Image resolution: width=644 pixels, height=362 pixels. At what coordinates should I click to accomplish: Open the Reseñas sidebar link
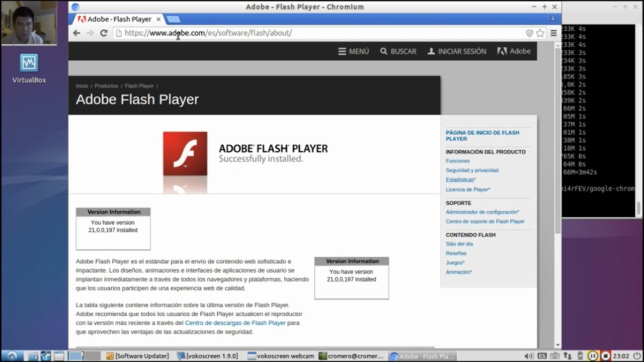point(456,253)
